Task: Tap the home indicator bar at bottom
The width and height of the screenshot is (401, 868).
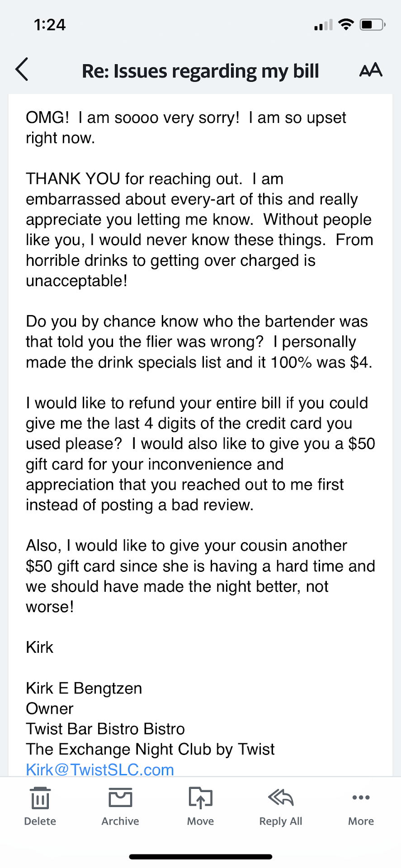Action: coord(200,856)
